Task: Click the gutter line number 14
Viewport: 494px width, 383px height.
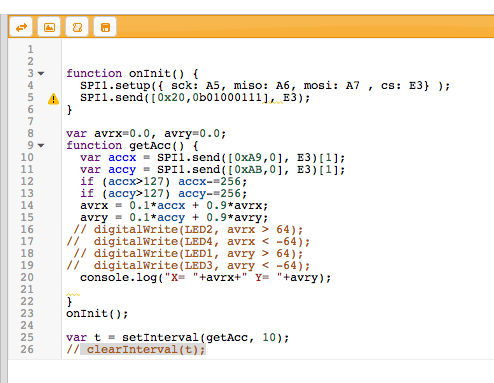Action: tap(27, 205)
